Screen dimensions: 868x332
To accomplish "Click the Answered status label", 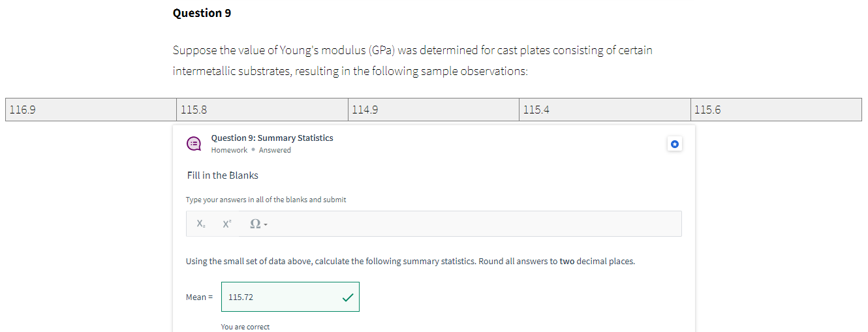I will tap(275, 150).
